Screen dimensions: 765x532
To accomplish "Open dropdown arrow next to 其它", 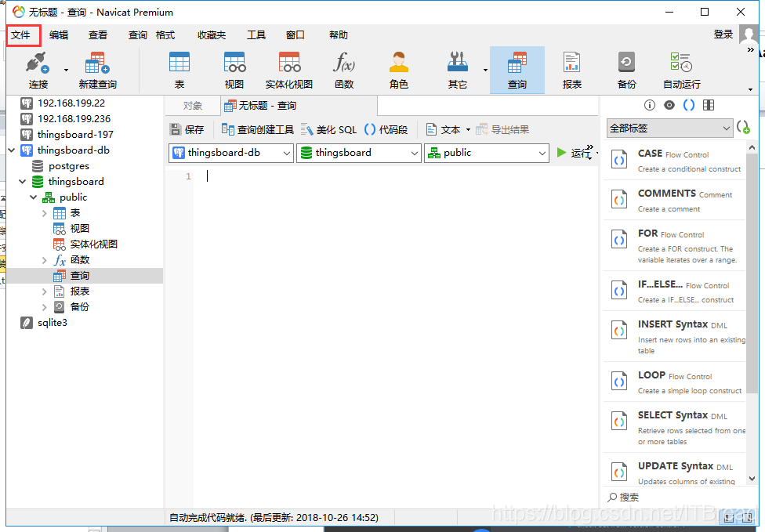I will pos(485,71).
